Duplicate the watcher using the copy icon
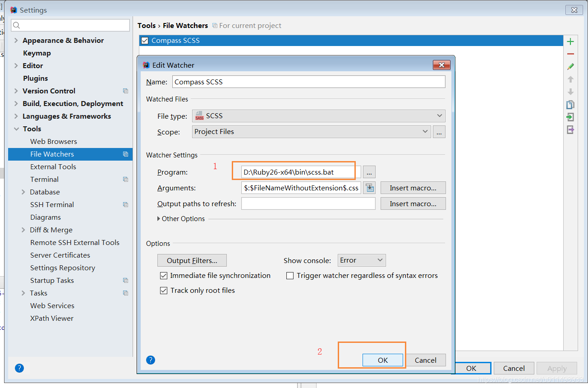This screenshot has width=588, height=388. point(570,104)
